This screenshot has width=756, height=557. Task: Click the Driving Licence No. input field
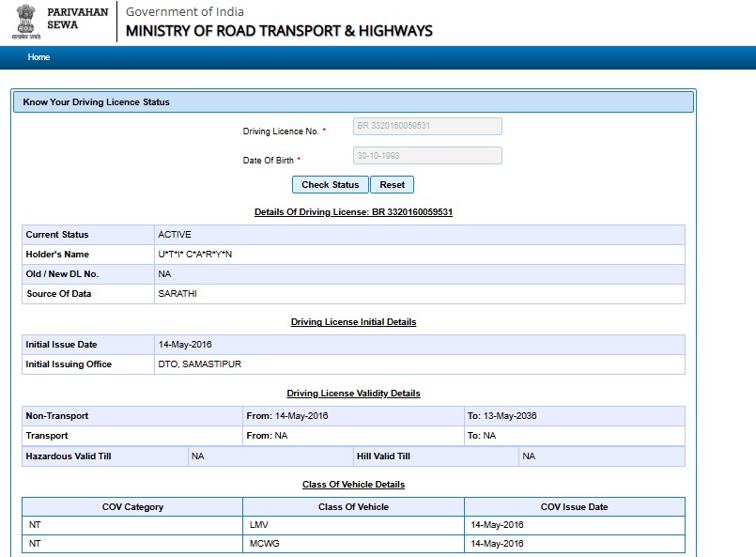coord(426,126)
